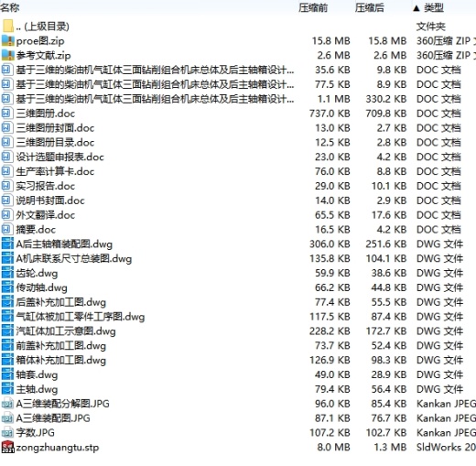The height and width of the screenshot is (466, 476).
Task: Click the 摘要.doc document icon
Action: (x=7, y=230)
